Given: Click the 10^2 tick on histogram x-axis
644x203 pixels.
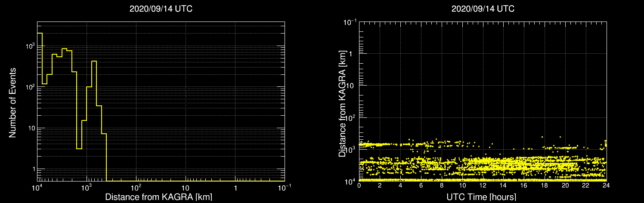Looking at the screenshot, I should (136, 188).
